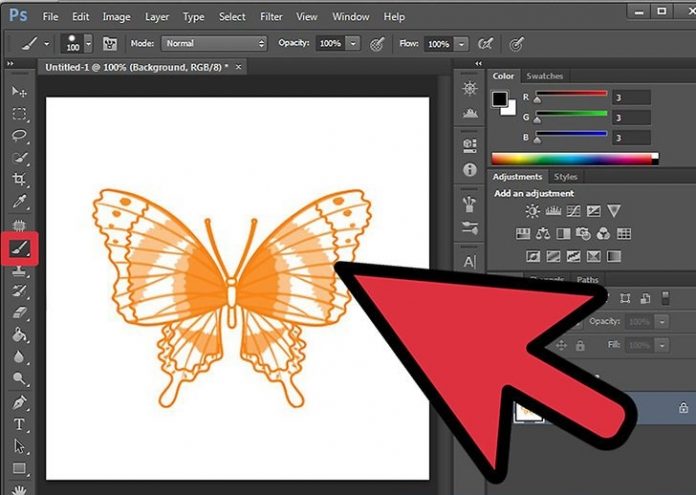This screenshot has width=696, height=495.
Task: Click the R value input field
Action: coord(632,97)
